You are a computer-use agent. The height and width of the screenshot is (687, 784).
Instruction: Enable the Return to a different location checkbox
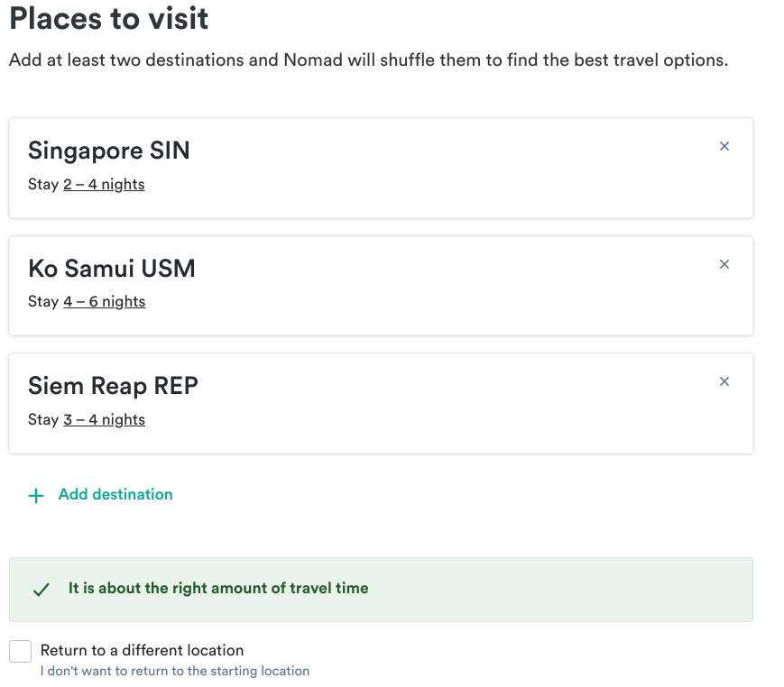[x=19, y=650]
